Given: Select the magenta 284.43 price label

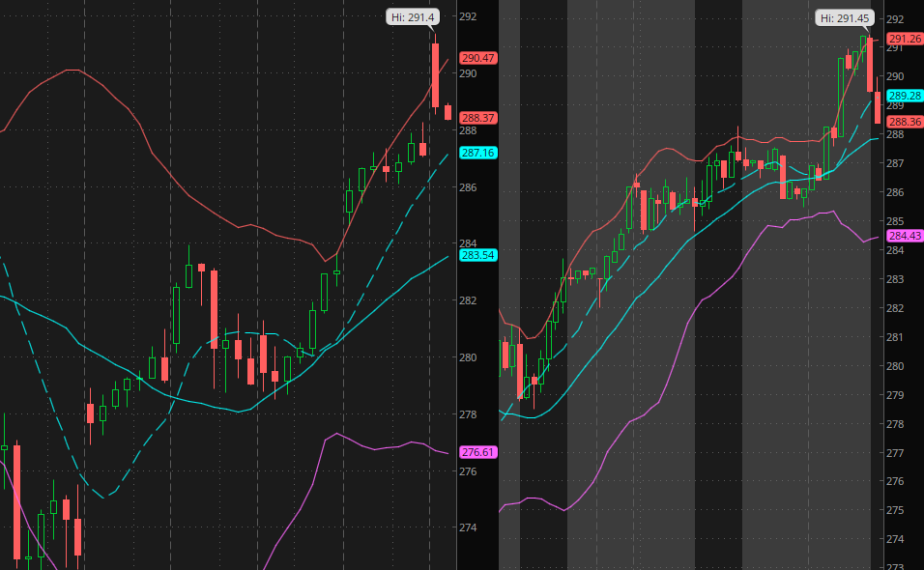Looking at the screenshot, I should click(905, 236).
